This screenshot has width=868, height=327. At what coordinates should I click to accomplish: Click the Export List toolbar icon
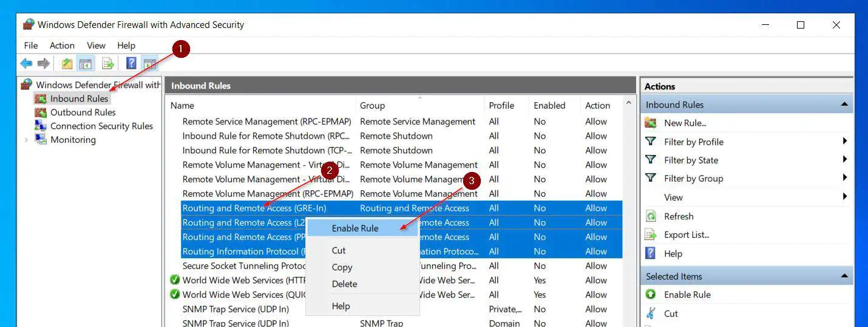108,63
